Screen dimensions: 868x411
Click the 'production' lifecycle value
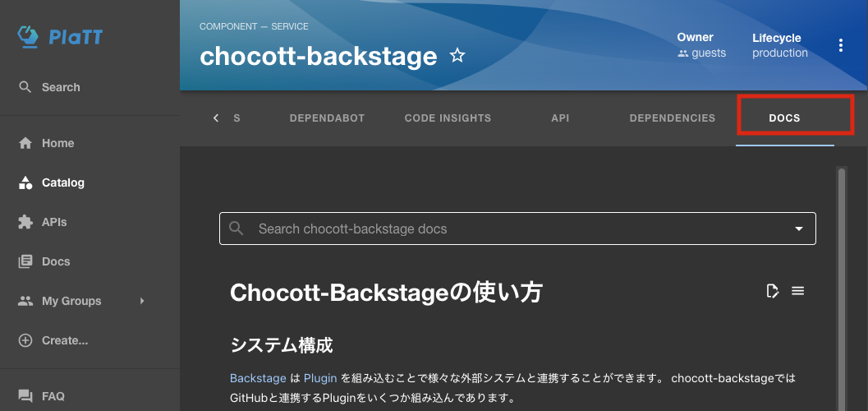point(780,53)
